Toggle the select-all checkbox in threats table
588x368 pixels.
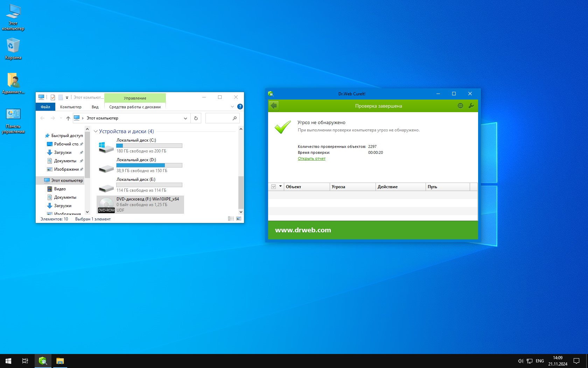tap(274, 187)
